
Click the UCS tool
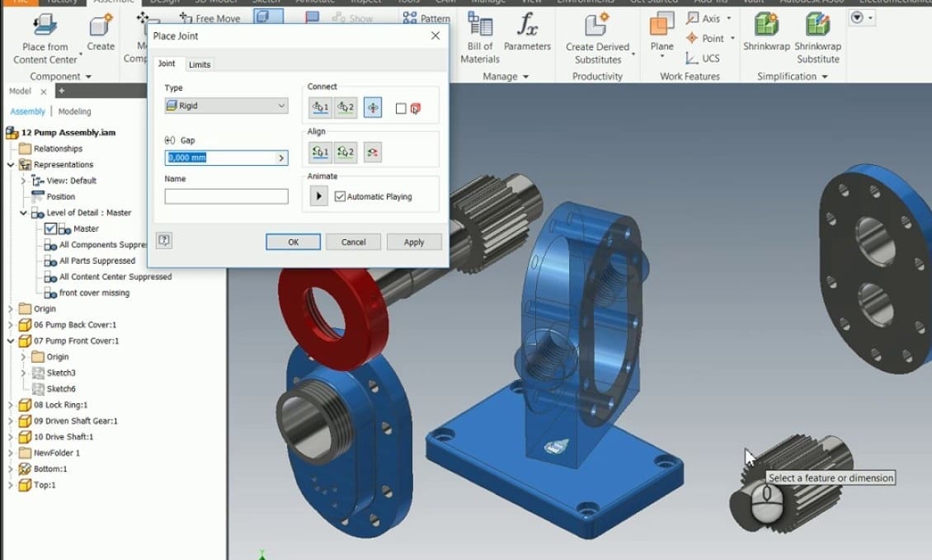point(703,59)
